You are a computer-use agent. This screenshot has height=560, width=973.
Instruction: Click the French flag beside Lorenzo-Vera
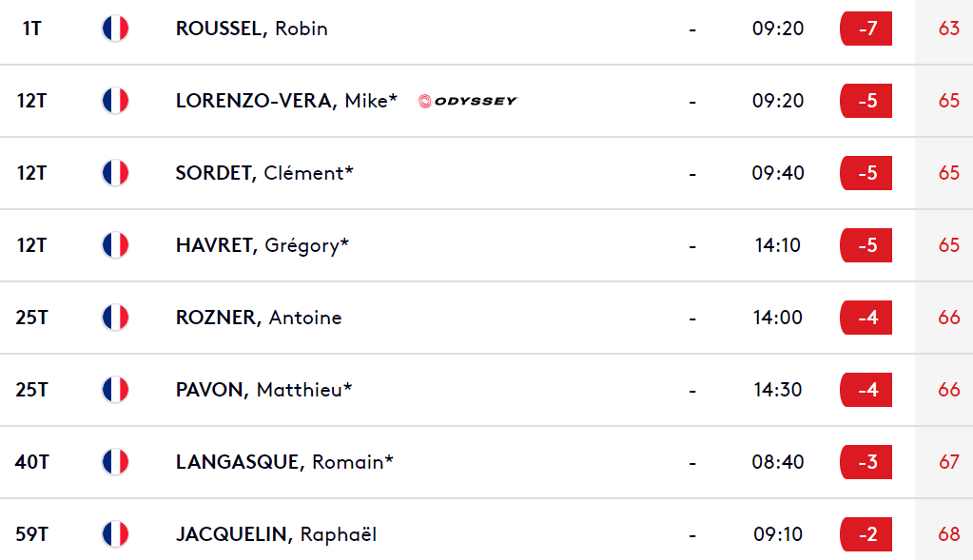115,101
